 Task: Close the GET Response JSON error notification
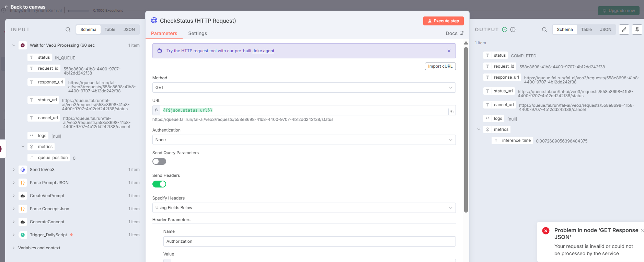tap(642, 231)
